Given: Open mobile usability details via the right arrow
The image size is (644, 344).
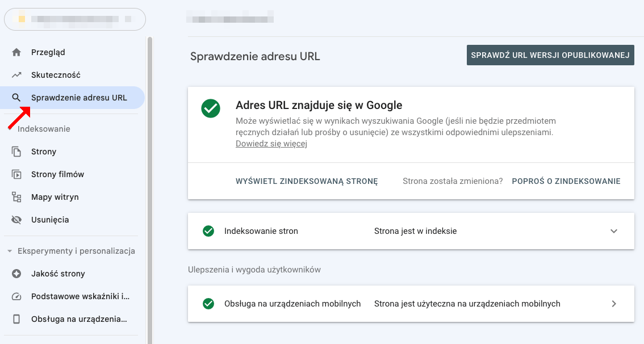Looking at the screenshot, I should coord(613,304).
